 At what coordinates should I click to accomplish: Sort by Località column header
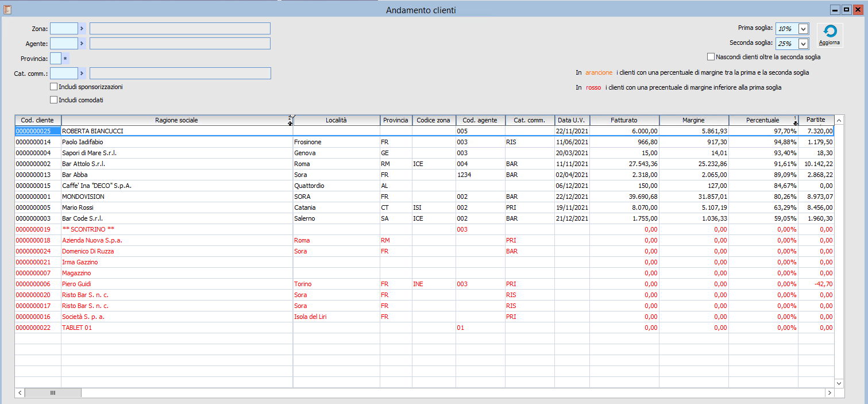(x=337, y=120)
